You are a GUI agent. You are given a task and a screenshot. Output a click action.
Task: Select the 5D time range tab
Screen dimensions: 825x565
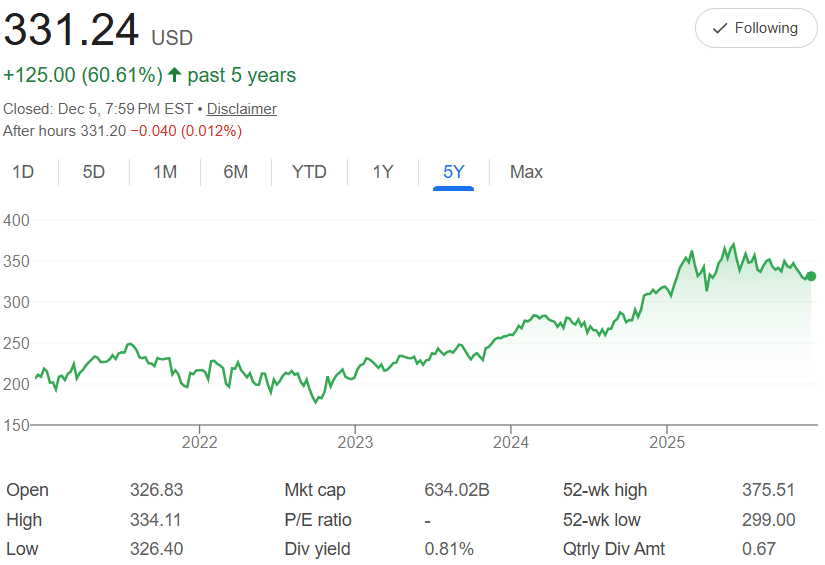(x=93, y=172)
